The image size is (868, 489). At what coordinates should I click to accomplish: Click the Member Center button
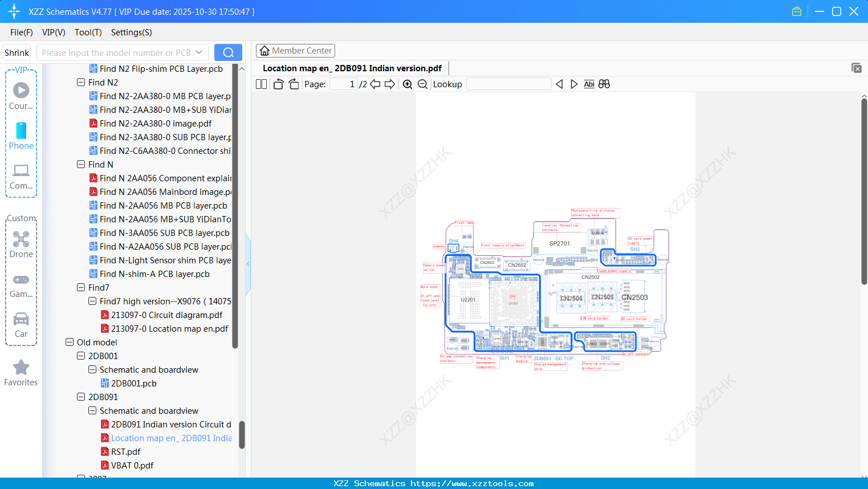295,51
